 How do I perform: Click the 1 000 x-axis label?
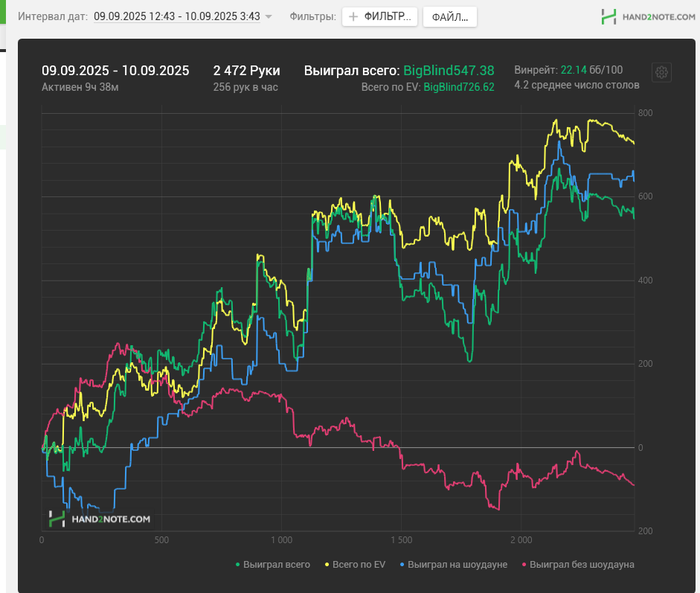coord(282,540)
